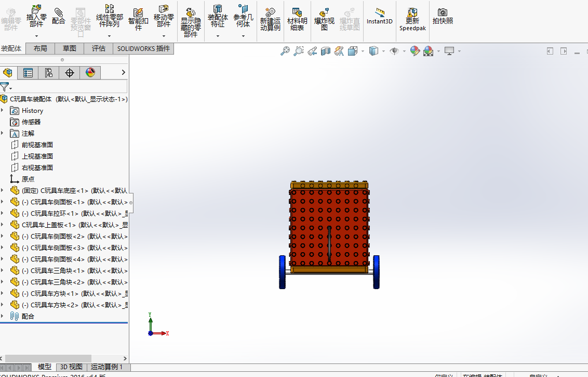Click Reference Geometry (参考几何体) icon
Screen dimensions: 588x377
coord(243,16)
